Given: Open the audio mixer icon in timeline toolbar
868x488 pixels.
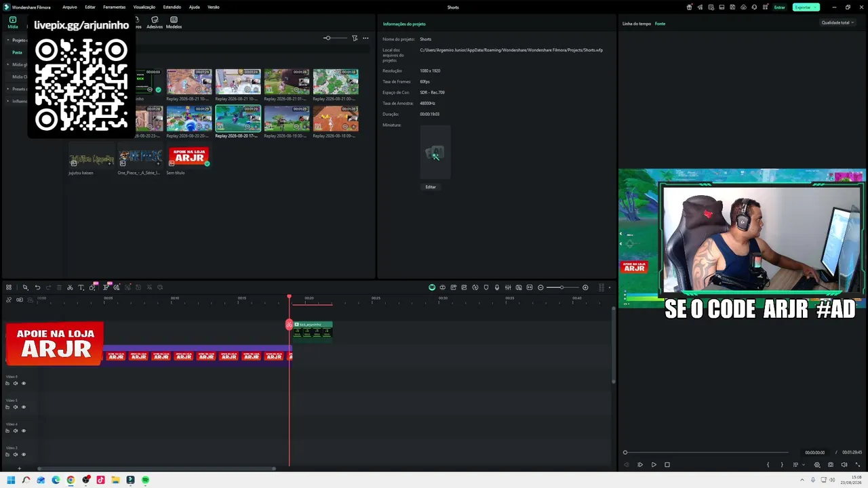Looking at the screenshot, I should (x=508, y=287).
